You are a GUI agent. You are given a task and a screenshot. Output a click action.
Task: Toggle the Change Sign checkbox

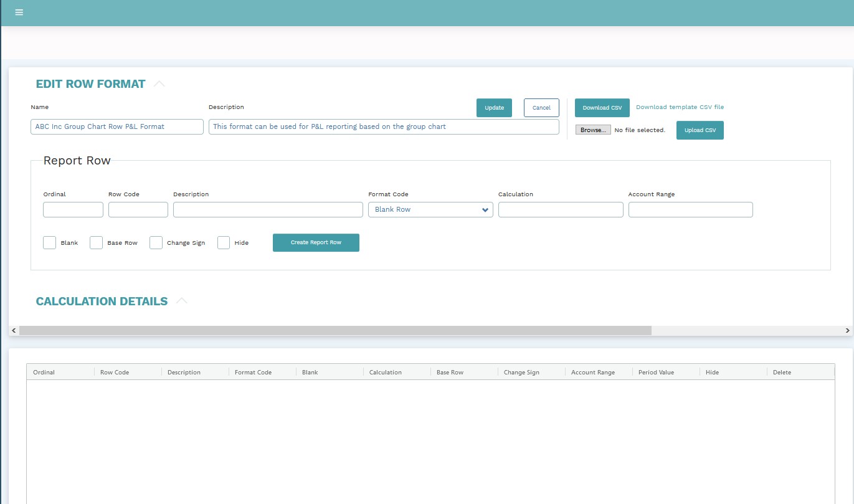(156, 243)
